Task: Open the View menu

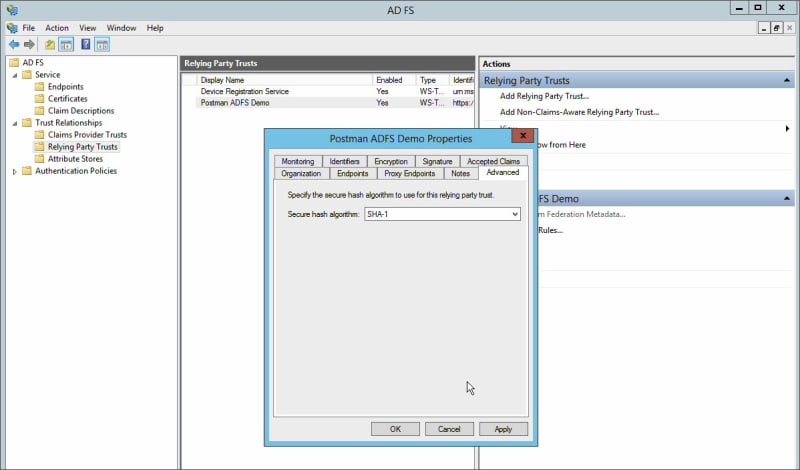Action: 87,28
